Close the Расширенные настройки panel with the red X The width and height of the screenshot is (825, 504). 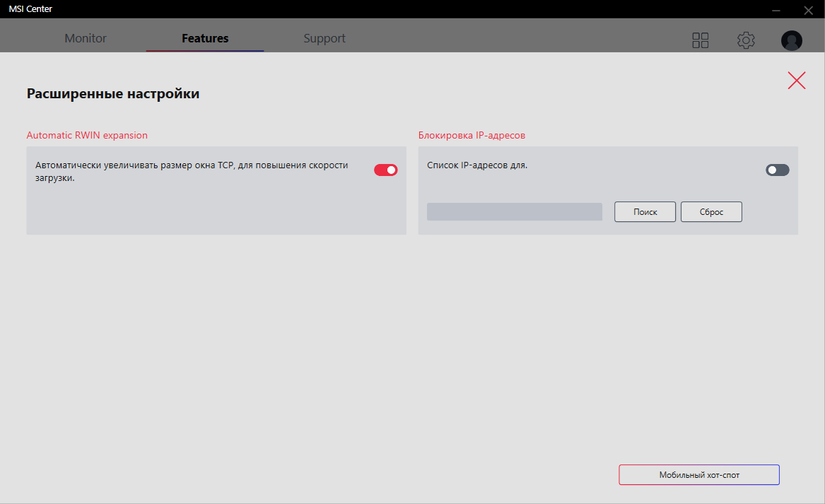coord(797,80)
